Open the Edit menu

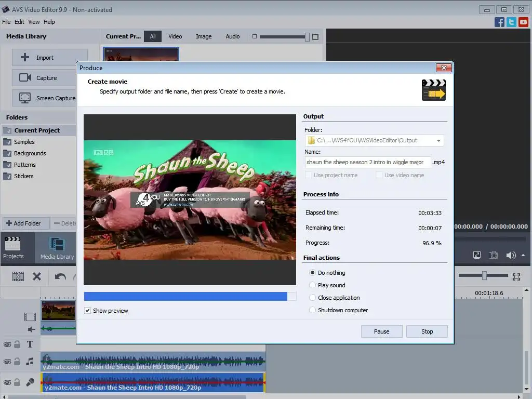[x=19, y=22]
